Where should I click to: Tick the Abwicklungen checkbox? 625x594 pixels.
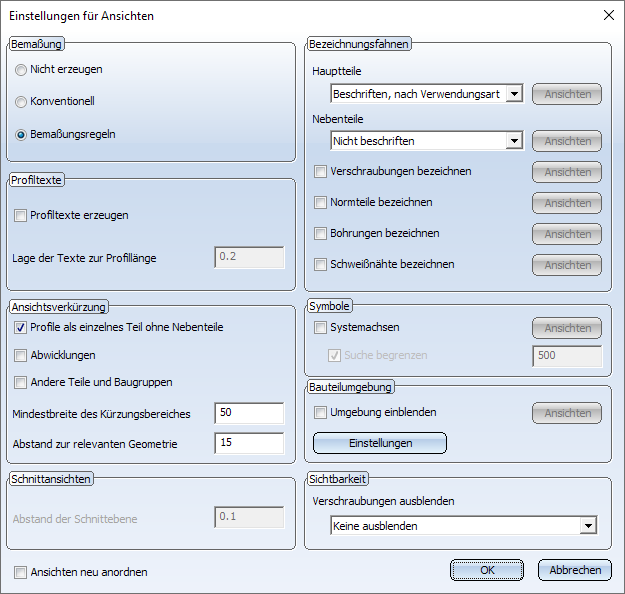[21, 354]
